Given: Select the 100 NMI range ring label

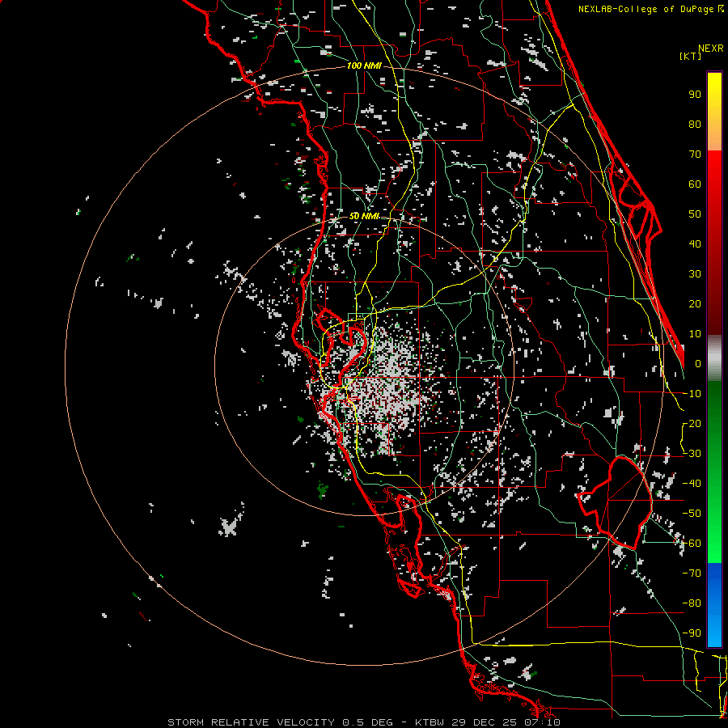Looking at the screenshot, I should tap(364, 66).
